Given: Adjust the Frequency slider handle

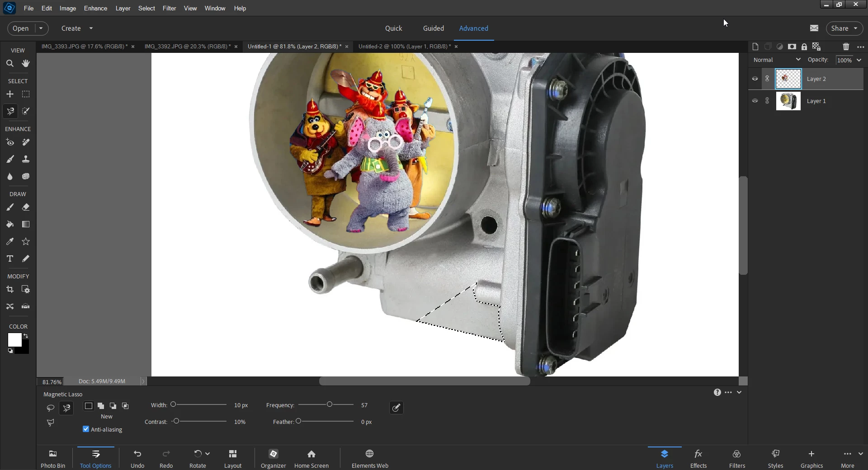Looking at the screenshot, I should tap(330, 404).
